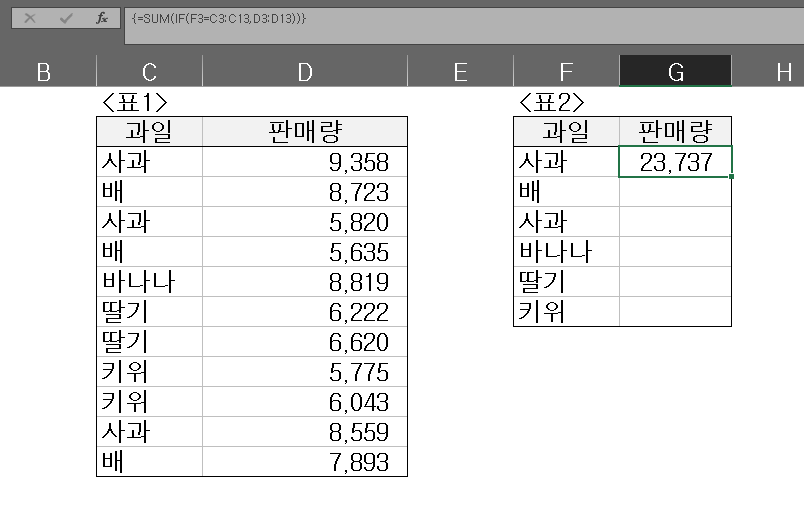This screenshot has width=804, height=523.
Task: Select the result cell showing 23,737
Action: (675, 162)
